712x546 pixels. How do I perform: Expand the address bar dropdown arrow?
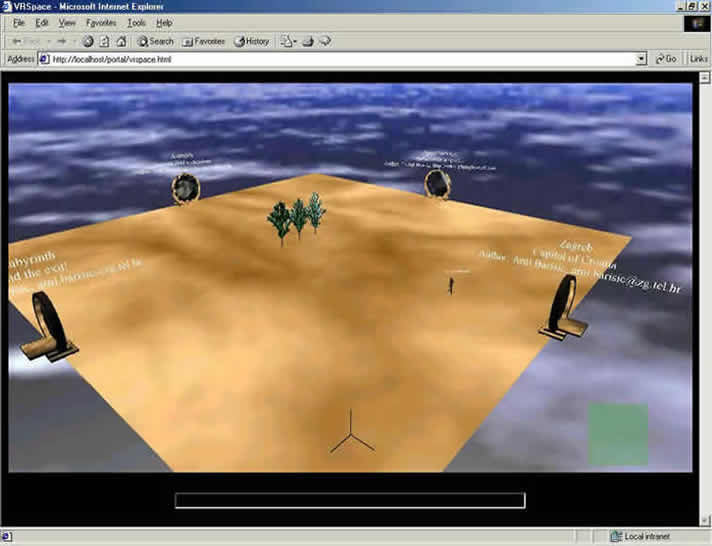[x=641, y=59]
